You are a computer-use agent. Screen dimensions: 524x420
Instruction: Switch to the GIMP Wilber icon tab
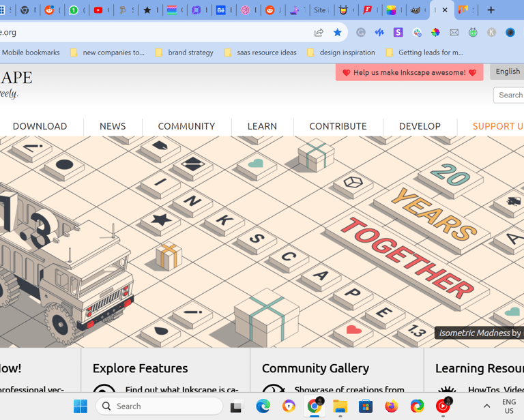pyautogui.click(x=416, y=10)
